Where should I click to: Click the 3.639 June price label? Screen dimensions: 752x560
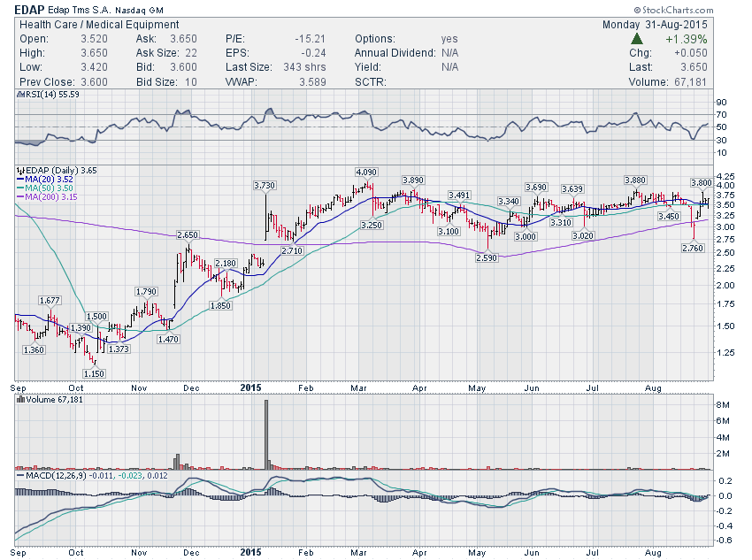pyautogui.click(x=572, y=189)
